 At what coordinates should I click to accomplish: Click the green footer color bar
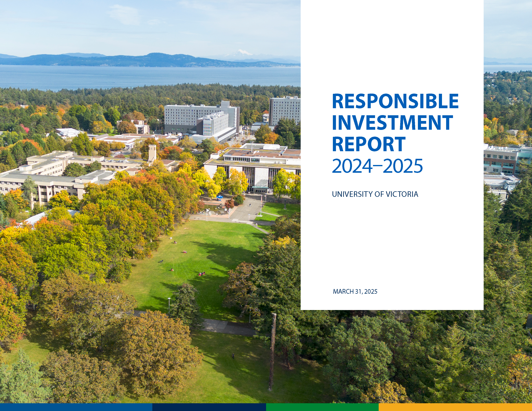pyautogui.click(x=322, y=407)
